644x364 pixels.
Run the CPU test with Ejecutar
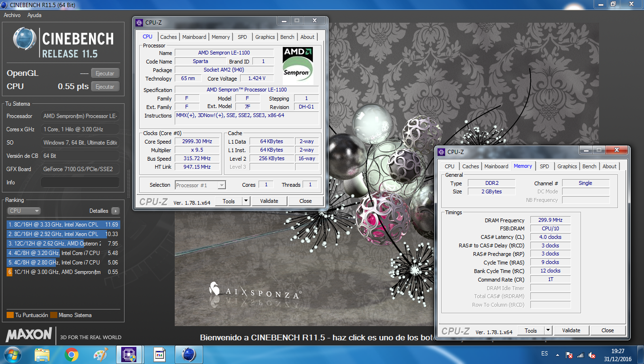(x=105, y=87)
